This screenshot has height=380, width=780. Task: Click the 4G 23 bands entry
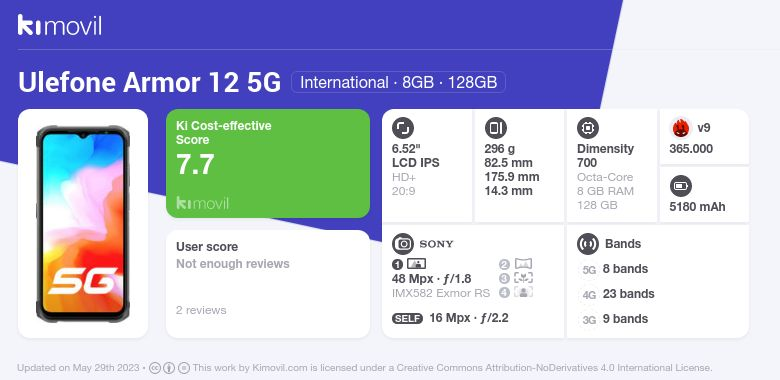618,294
